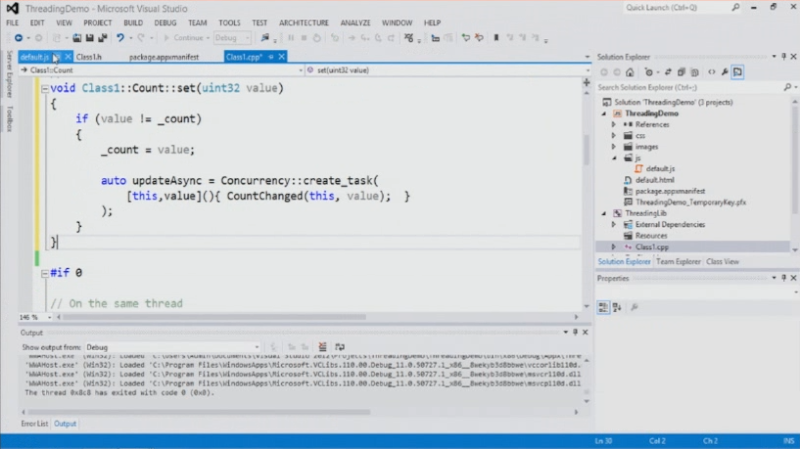Switch to the Class1.h tab
Viewport: 800px width, 449px height.
click(89, 57)
